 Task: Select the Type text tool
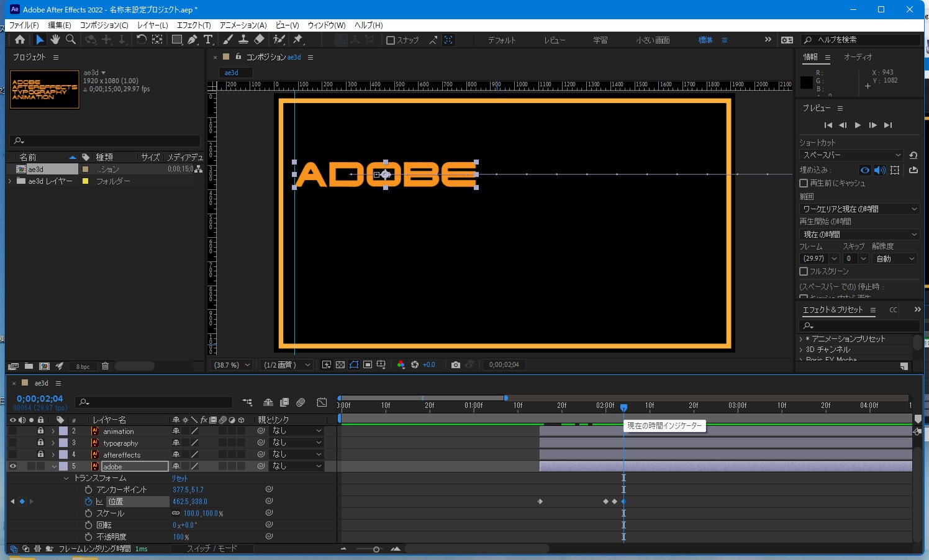pyautogui.click(x=208, y=40)
